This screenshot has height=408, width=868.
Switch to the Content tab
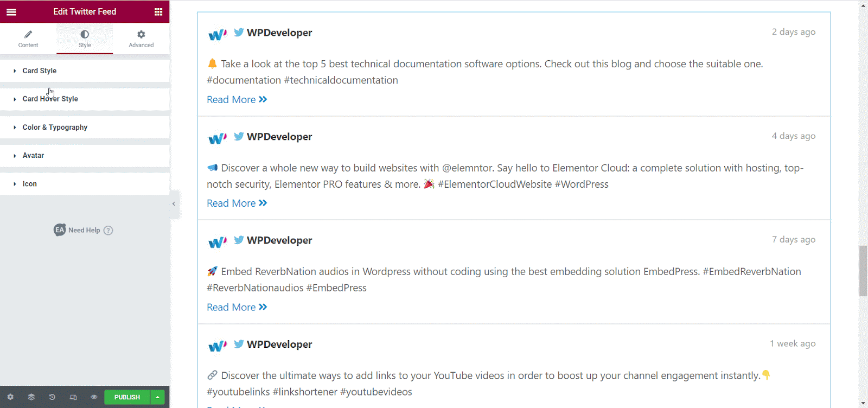click(28, 39)
